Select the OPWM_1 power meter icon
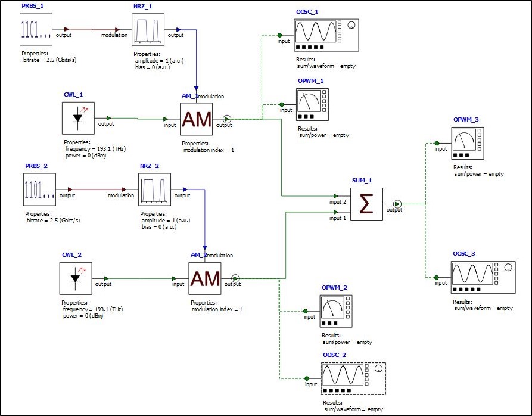The image size is (532, 416). coord(312,104)
